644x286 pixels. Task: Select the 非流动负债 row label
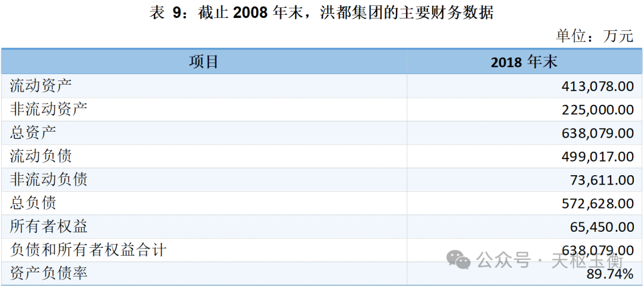(48, 179)
